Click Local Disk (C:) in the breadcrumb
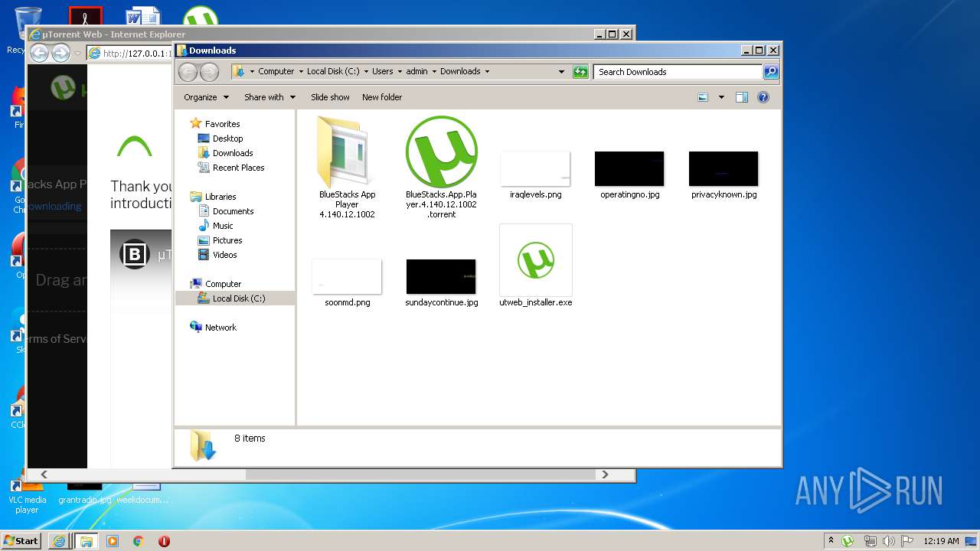 333,71
